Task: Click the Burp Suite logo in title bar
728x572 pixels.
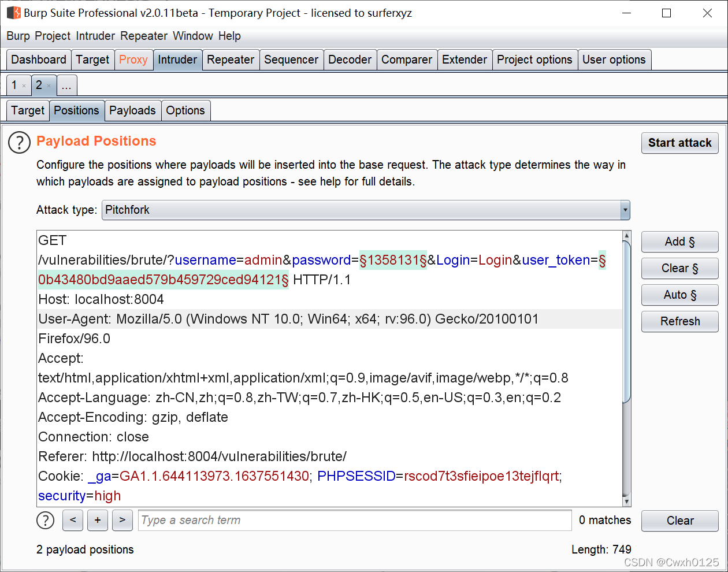Action: pos(13,12)
